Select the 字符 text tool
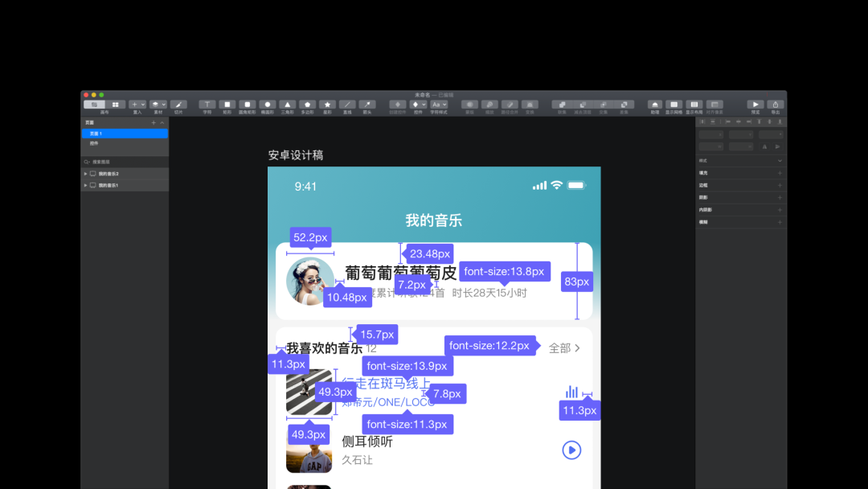 tap(207, 104)
